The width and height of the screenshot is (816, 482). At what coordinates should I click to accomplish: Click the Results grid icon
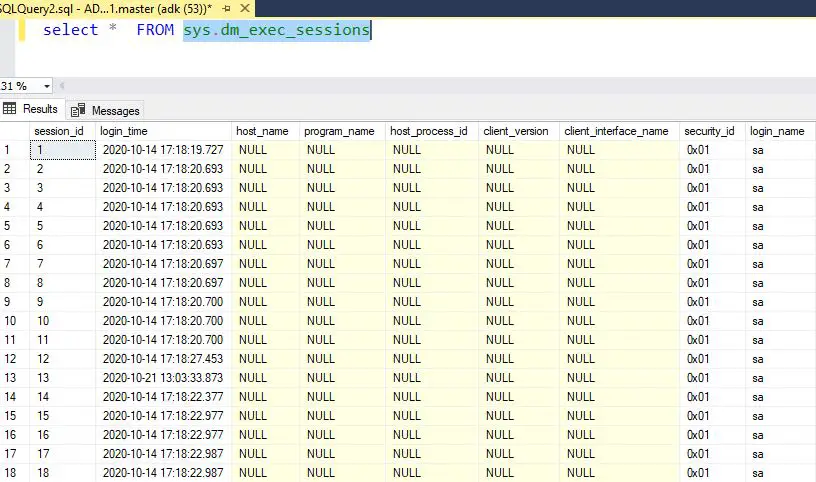tap(11, 109)
